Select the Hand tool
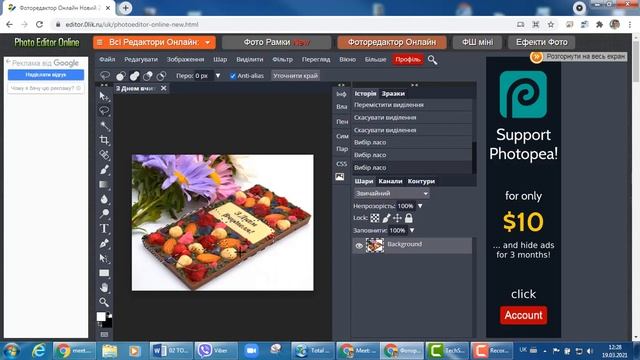The height and width of the screenshot is (360, 640). click(104, 287)
